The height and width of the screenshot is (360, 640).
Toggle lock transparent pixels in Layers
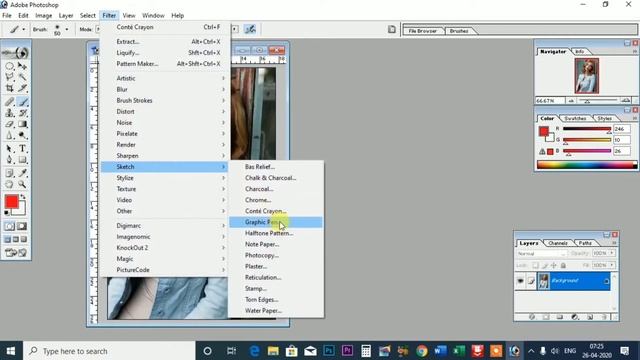click(535, 265)
